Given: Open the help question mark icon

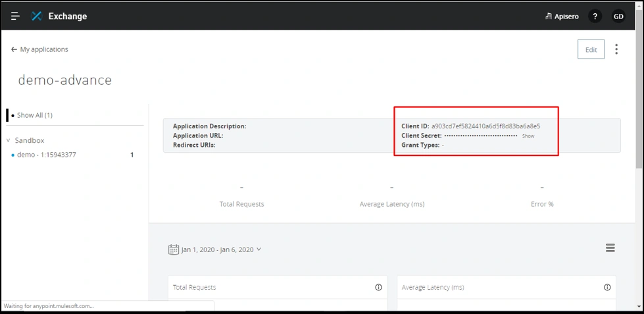Looking at the screenshot, I should pos(595,16).
